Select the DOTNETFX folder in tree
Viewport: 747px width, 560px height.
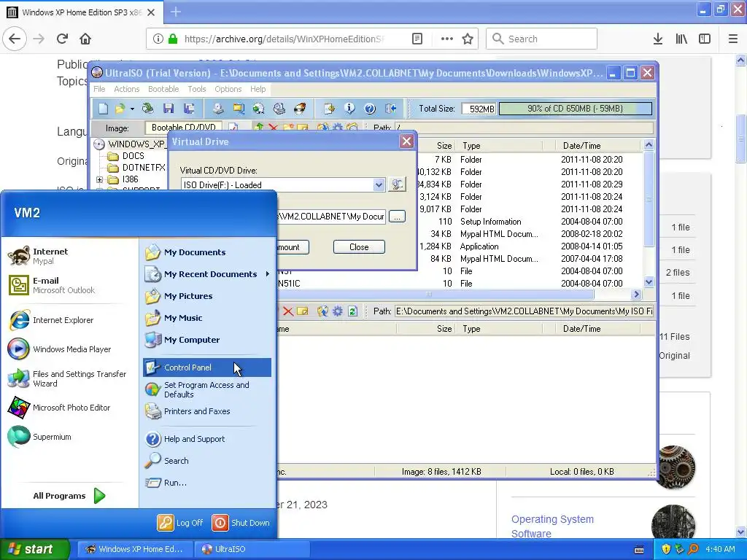point(144,168)
